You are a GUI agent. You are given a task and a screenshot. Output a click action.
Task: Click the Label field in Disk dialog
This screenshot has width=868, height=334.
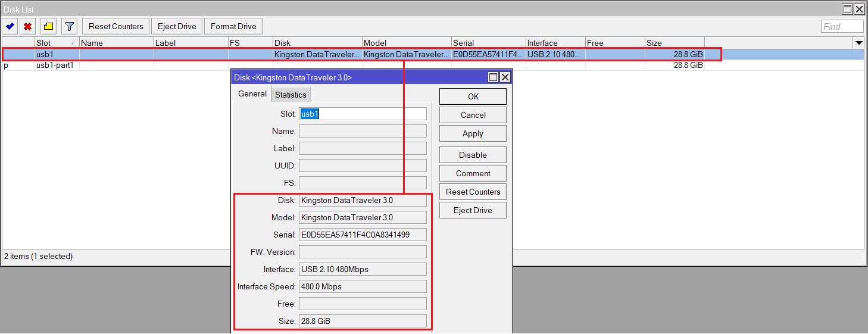363,148
